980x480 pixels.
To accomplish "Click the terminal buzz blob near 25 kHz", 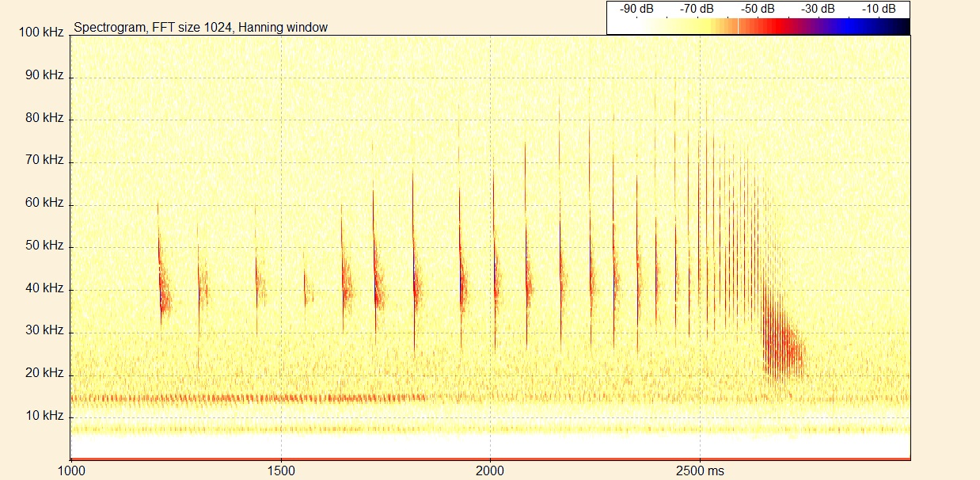I will [782, 341].
